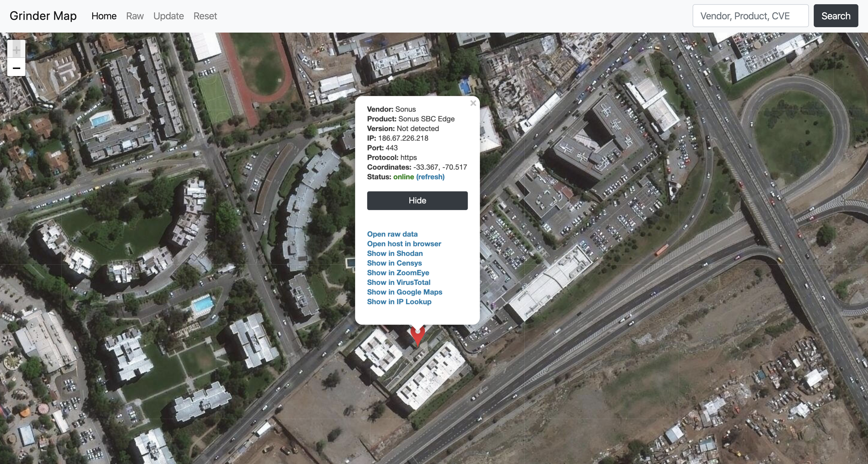Click the map zoom-in button
This screenshot has height=464, width=868.
point(15,50)
